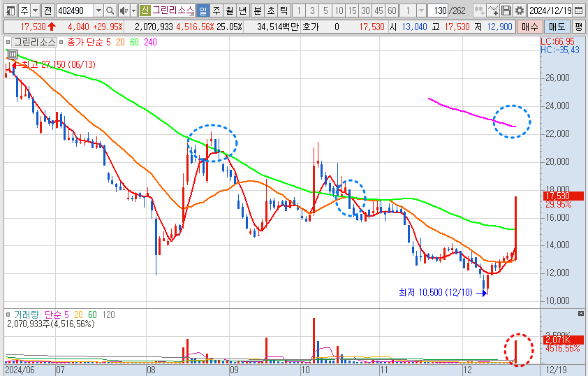Image resolution: width=588 pixels, height=376 pixels.
Task: Switch to 주 weekly chart period
Action: tap(216, 10)
